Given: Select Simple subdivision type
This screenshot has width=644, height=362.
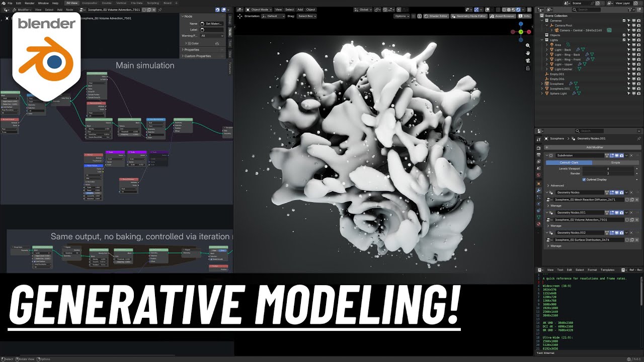Looking at the screenshot, I should [x=615, y=162].
